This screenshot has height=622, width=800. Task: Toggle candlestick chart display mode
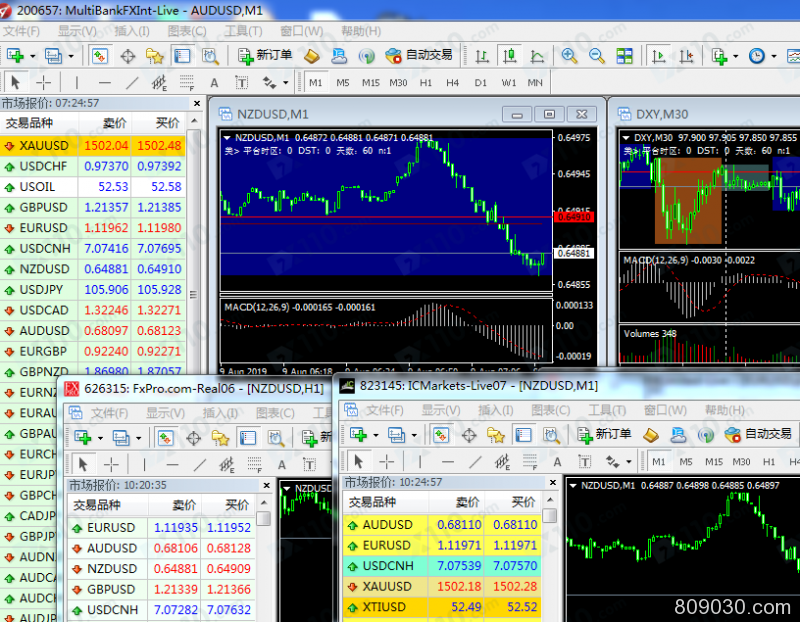[x=509, y=56]
